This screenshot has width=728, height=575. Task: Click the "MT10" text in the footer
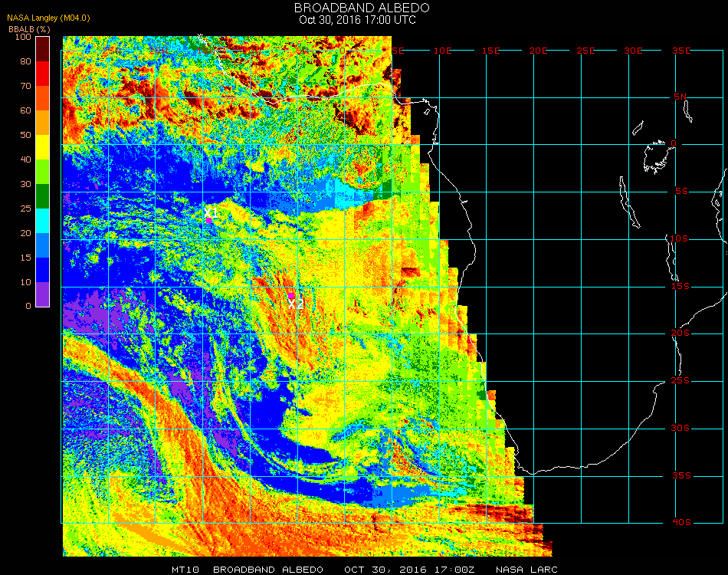185,570
